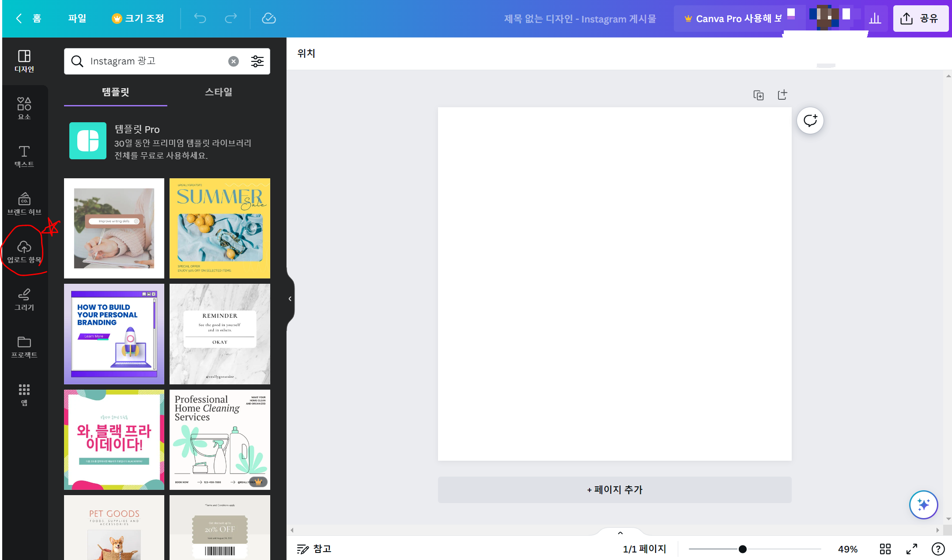Click the undo arrow icon
This screenshot has height=560, width=952.
coord(200,18)
